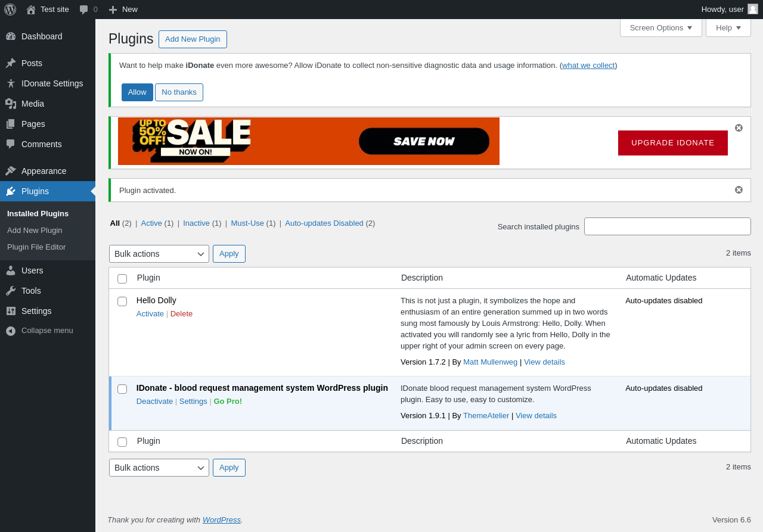Open the New content menu
Image resolution: width=763 pixels, height=532 pixels.
[123, 10]
